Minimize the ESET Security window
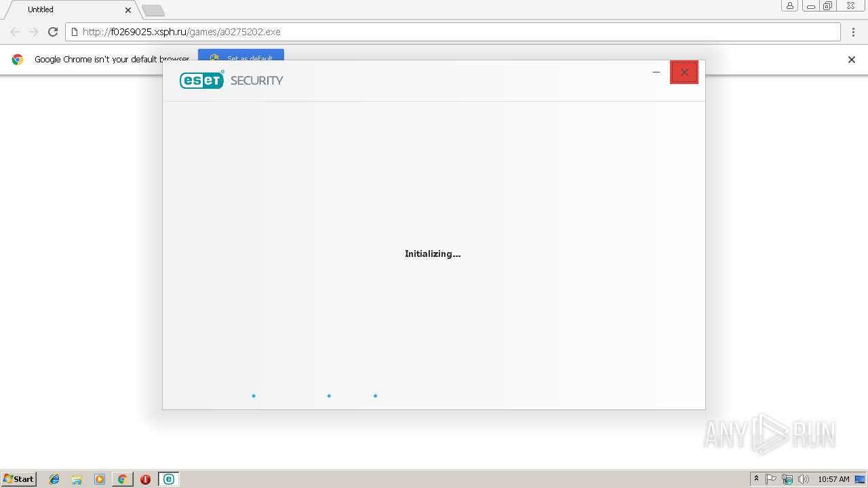 tap(656, 72)
